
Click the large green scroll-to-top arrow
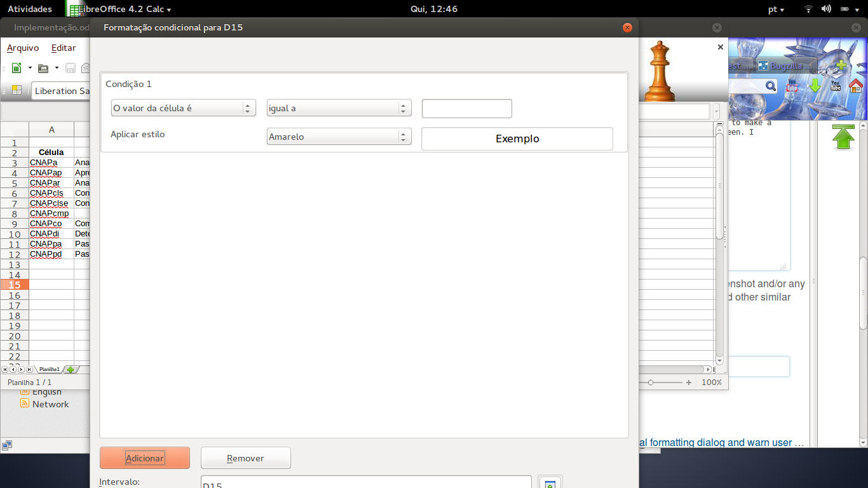point(843,137)
